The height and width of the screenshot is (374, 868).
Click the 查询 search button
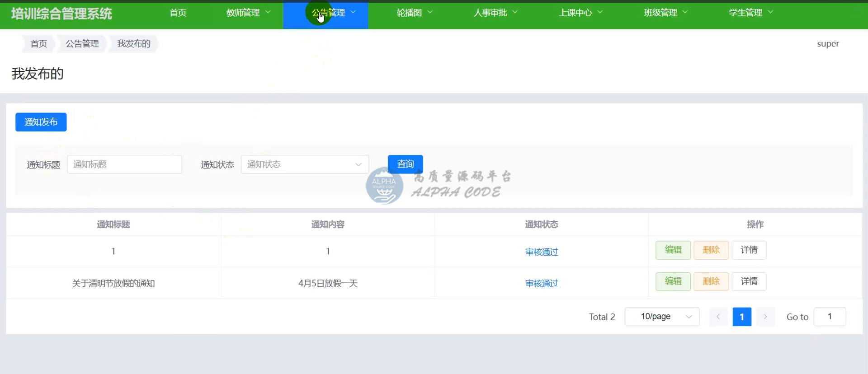coord(405,164)
